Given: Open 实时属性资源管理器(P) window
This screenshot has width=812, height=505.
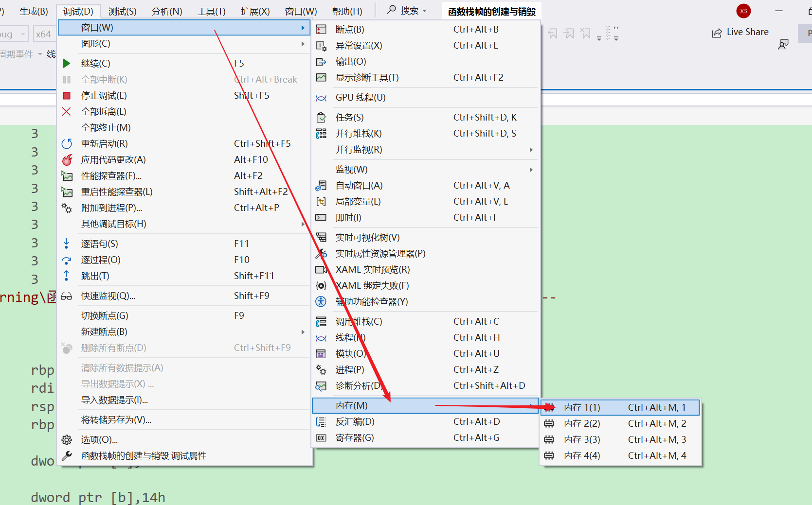Looking at the screenshot, I should [x=426, y=254].
